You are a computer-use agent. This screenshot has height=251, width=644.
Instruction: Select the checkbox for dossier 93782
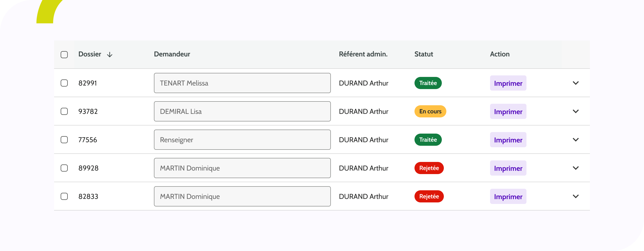(x=64, y=111)
